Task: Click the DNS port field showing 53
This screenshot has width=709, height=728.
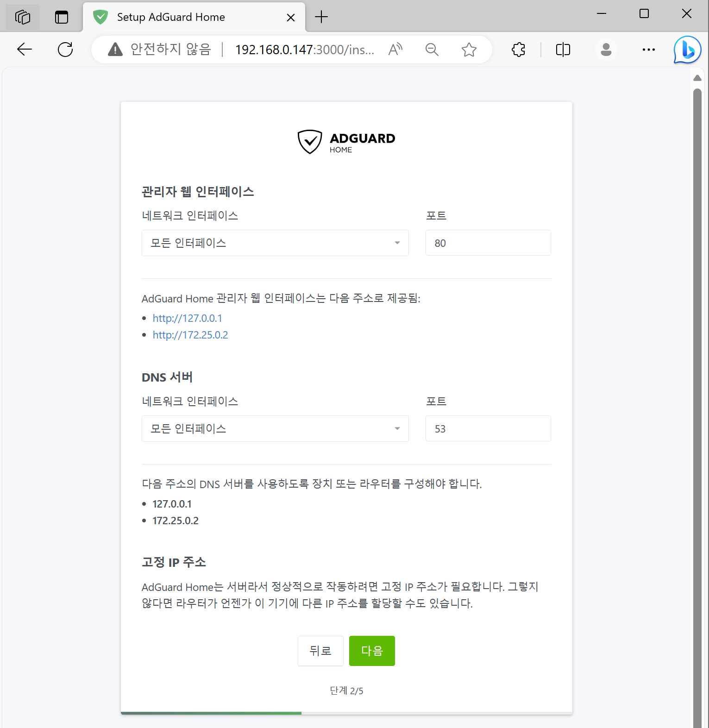Action: pos(488,428)
